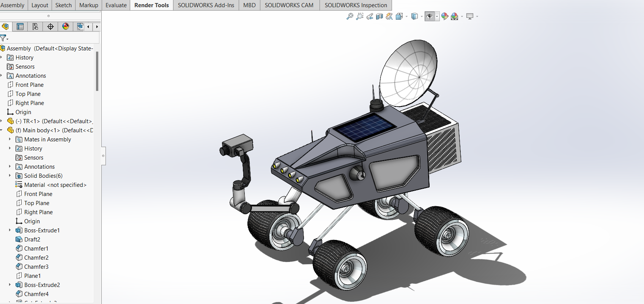Click the Edit Appearance icon
The width and height of the screenshot is (644, 304).
point(445,16)
